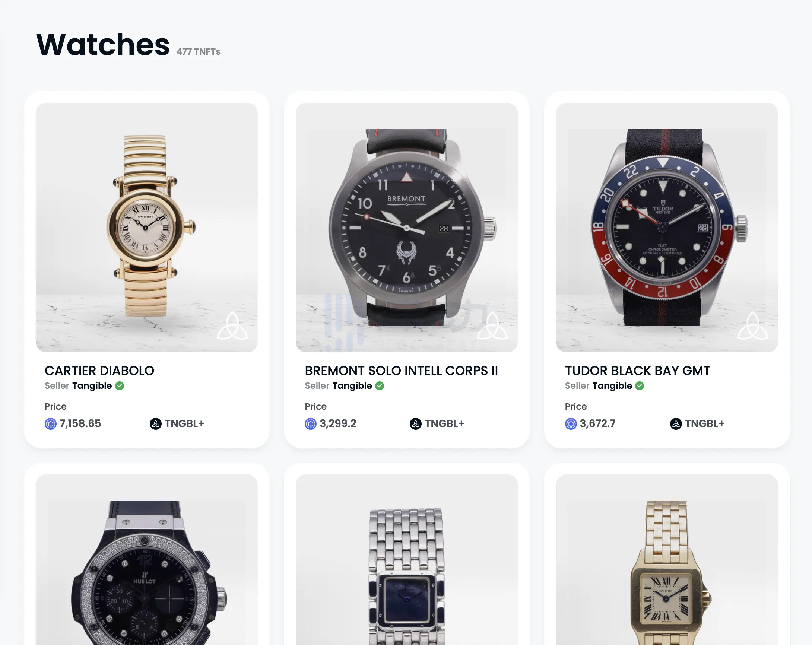Click the USDC coin icon beside 3,672.7
This screenshot has width=812, height=645.
click(571, 423)
